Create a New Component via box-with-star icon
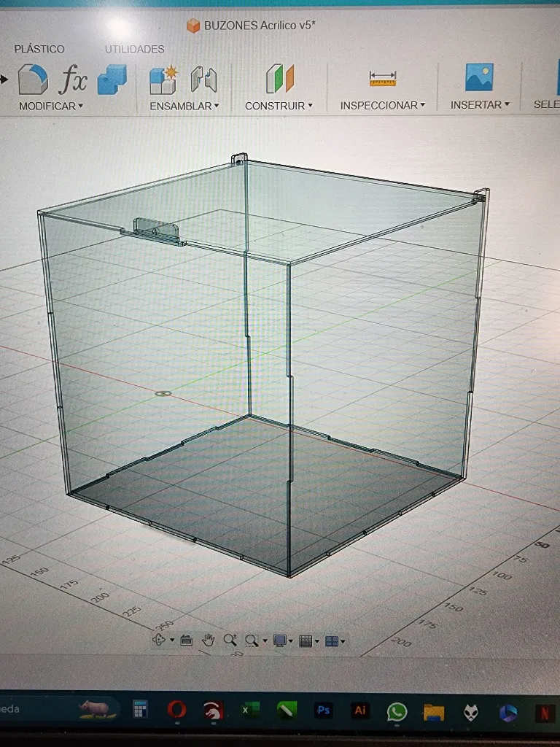Screen dimensions: 560x747 pos(163,80)
